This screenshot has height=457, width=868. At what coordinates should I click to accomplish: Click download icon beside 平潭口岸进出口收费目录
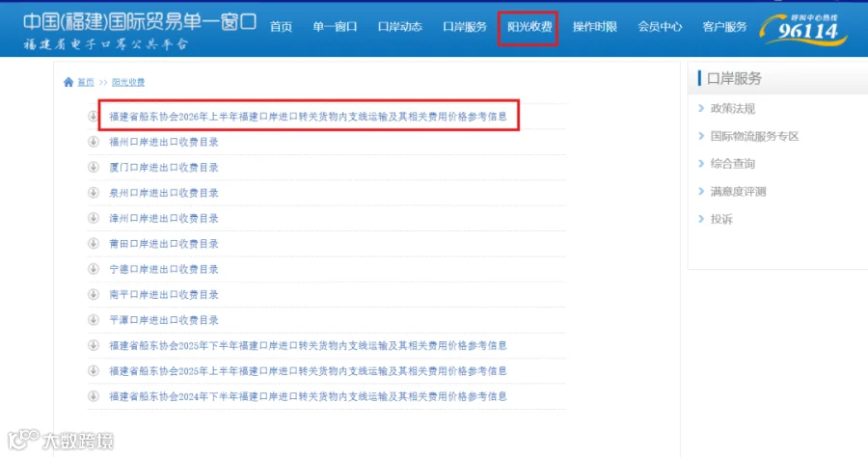tap(93, 320)
